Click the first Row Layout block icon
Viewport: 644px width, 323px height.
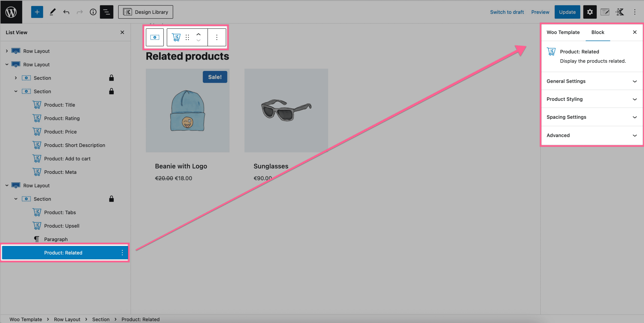click(x=16, y=51)
